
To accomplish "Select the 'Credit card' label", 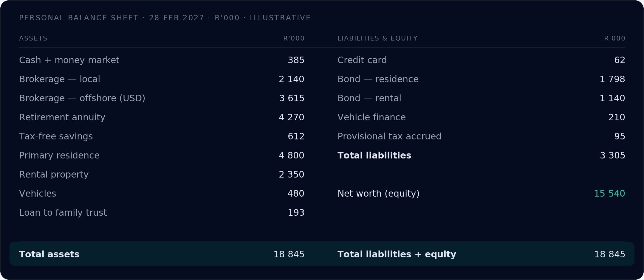I will [362, 60].
